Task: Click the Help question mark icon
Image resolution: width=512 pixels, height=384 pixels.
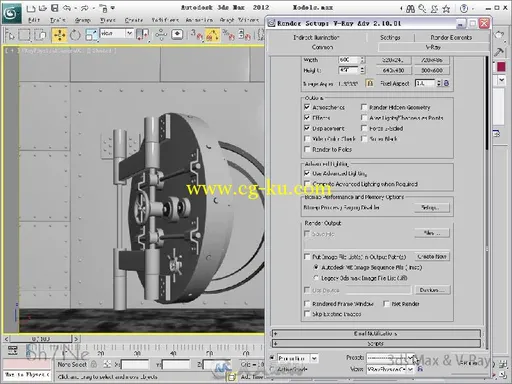Action: (x=464, y=9)
